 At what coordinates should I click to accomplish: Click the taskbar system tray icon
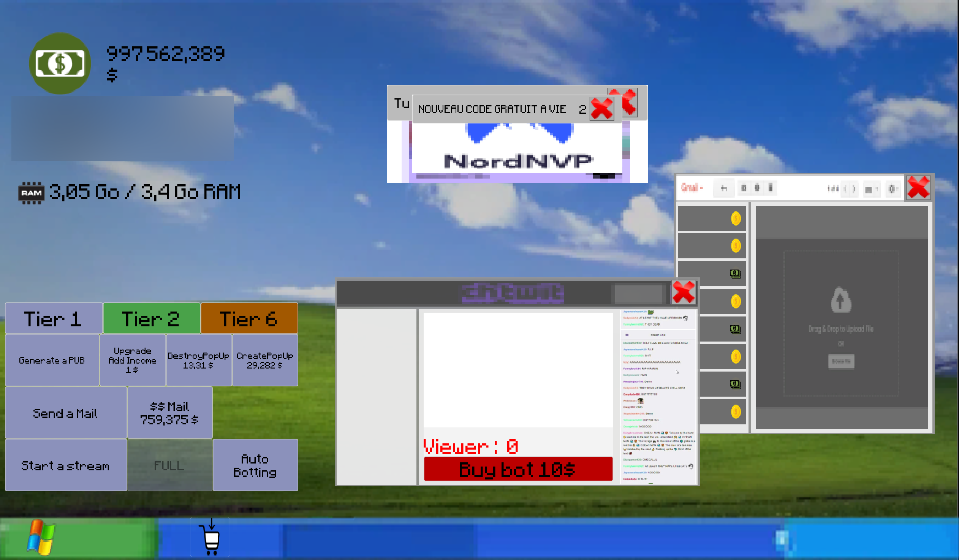(x=782, y=539)
